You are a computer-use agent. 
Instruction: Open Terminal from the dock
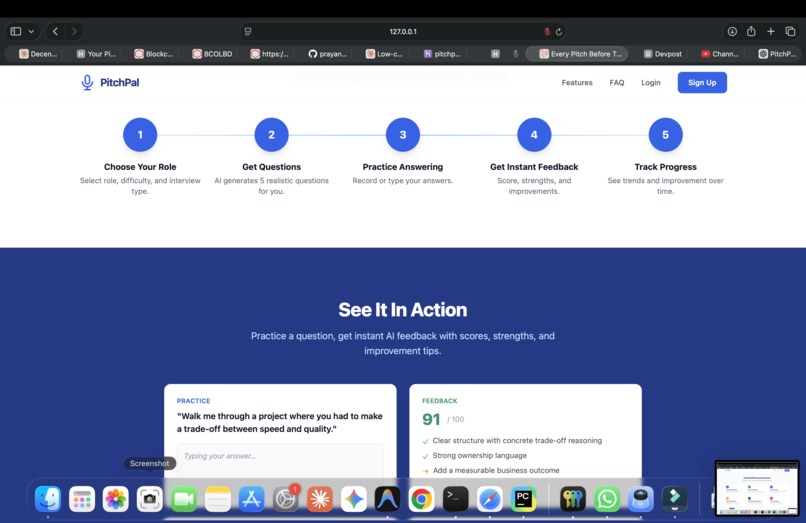tap(455, 499)
